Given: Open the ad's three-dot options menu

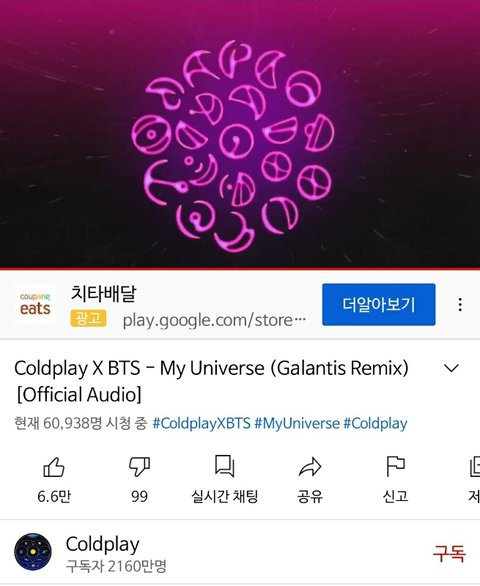Looking at the screenshot, I should pyautogui.click(x=460, y=305).
